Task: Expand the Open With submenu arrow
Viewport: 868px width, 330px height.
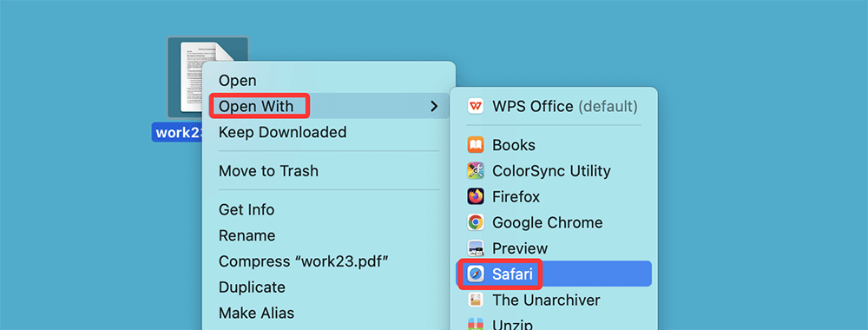Action: [x=434, y=106]
